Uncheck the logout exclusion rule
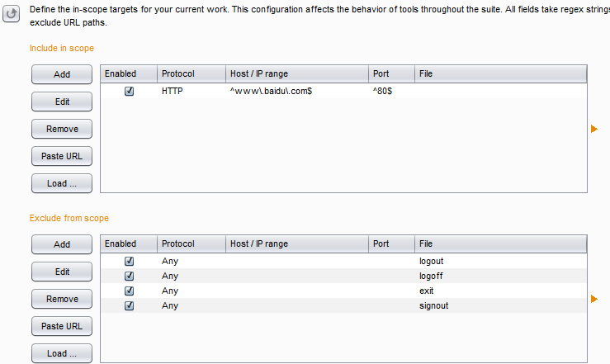The image size is (610, 364). [129, 261]
